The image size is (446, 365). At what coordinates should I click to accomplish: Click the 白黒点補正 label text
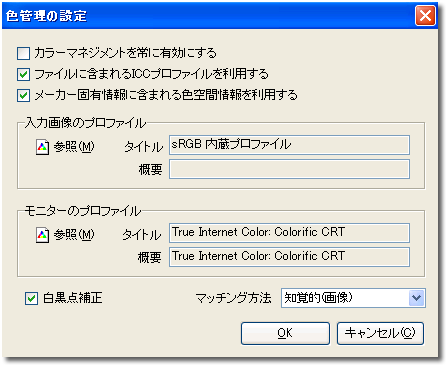[73, 298]
